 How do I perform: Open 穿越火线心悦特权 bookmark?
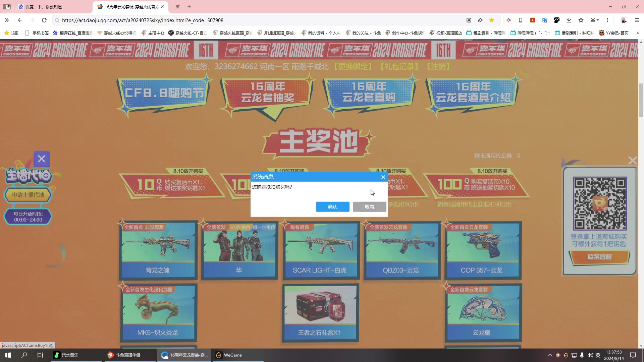(117, 33)
